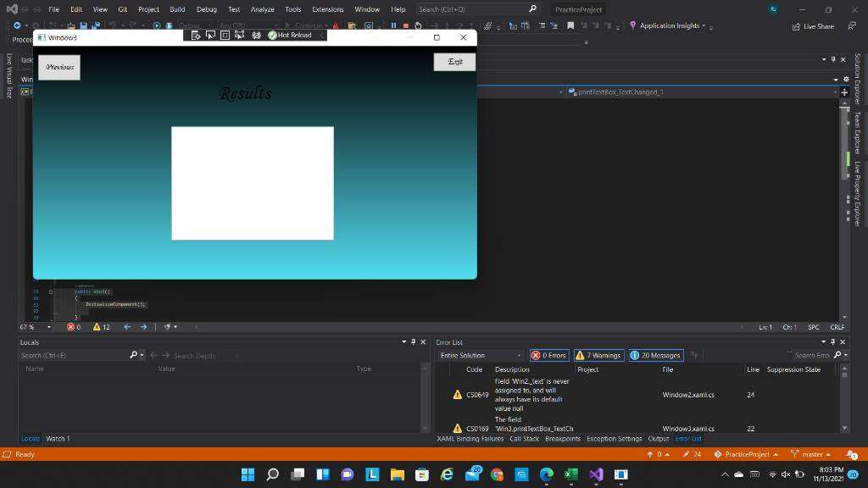Click the Save All toolbar icon

click(x=96, y=25)
